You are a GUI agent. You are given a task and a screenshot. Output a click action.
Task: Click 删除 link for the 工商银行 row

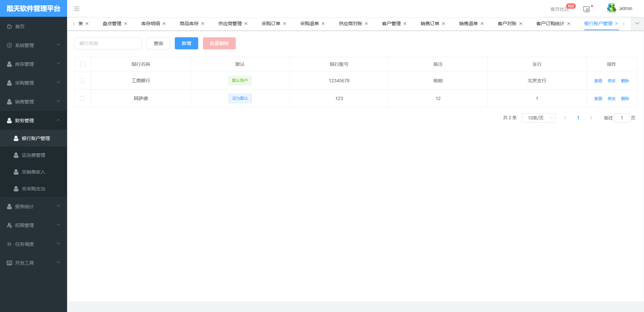(625, 81)
